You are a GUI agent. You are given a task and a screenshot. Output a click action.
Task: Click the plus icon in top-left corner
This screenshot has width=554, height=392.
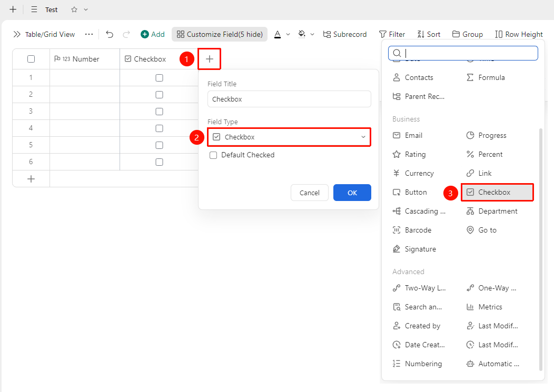[x=13, y=9]
